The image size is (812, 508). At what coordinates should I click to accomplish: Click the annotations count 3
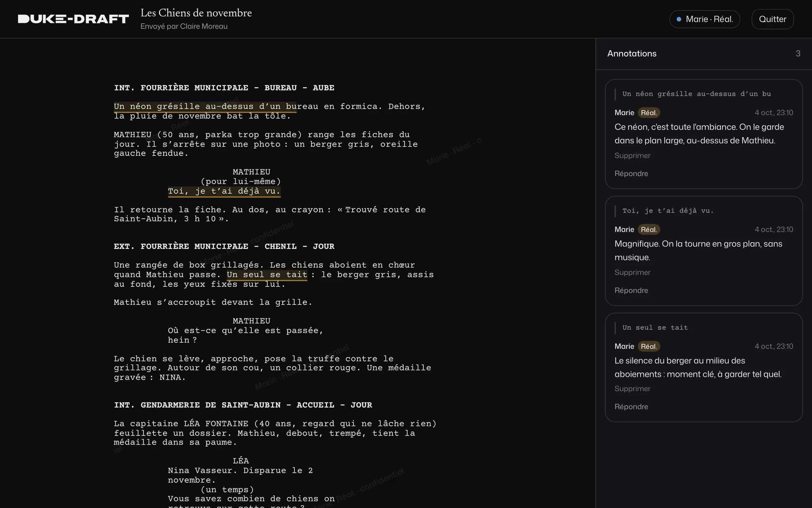798,54
